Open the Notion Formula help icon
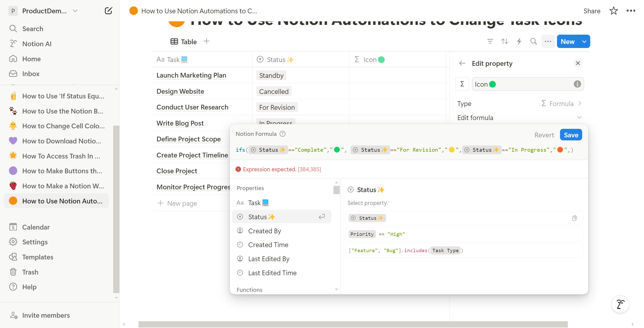Screen dimensions: 644x328 pyautogui.click(x=283, y=134)
